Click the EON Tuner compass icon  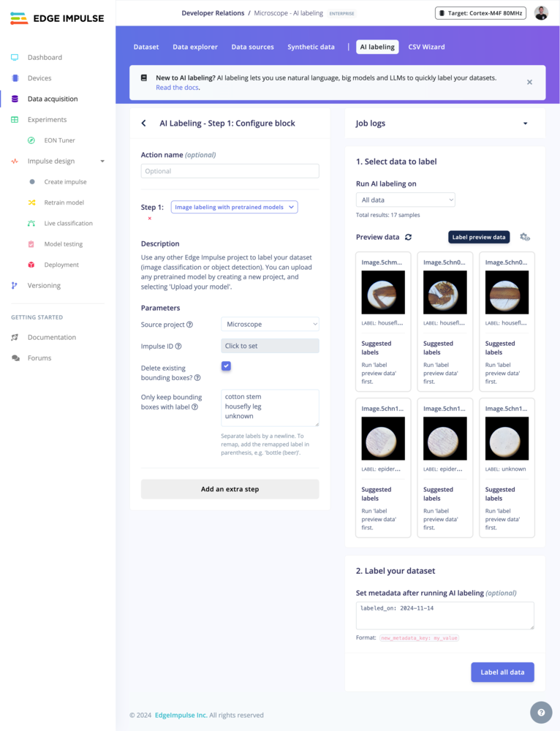click(31, 140)
